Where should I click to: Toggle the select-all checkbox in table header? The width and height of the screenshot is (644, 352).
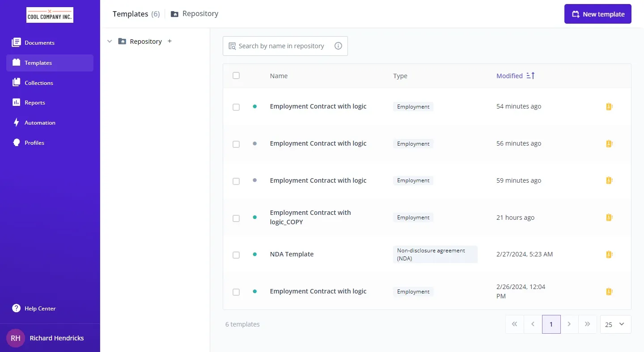tap(236, 76)
